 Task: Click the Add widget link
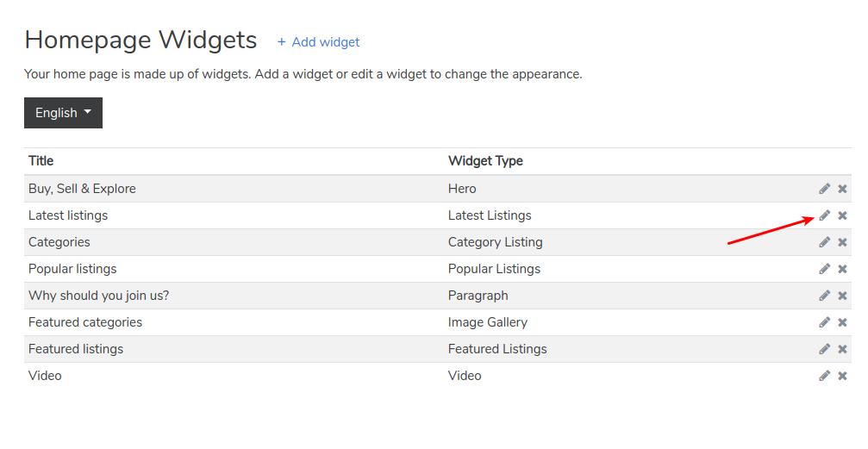click(318, 42)
